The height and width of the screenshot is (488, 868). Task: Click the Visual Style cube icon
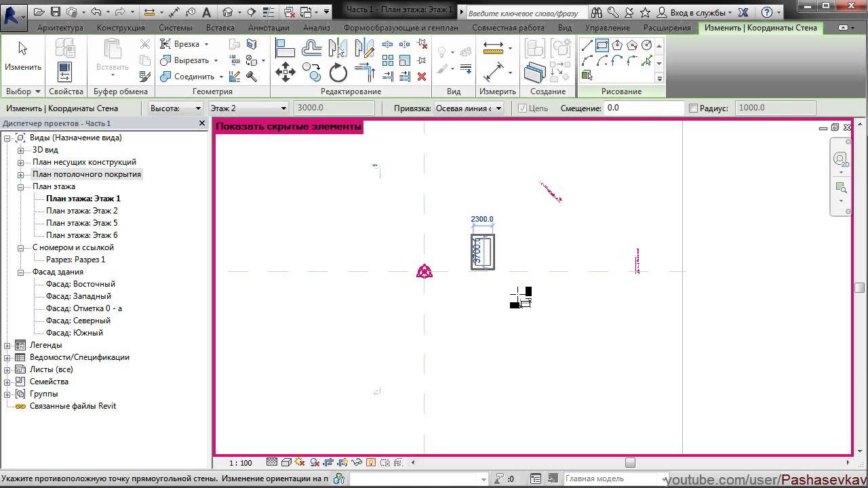coord(286,462)
